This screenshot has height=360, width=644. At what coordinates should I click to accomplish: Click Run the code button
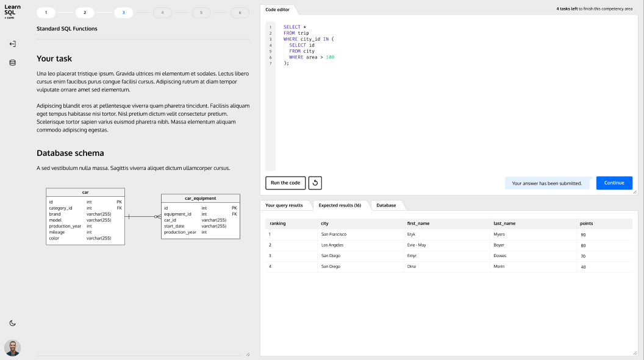(285, 183)
